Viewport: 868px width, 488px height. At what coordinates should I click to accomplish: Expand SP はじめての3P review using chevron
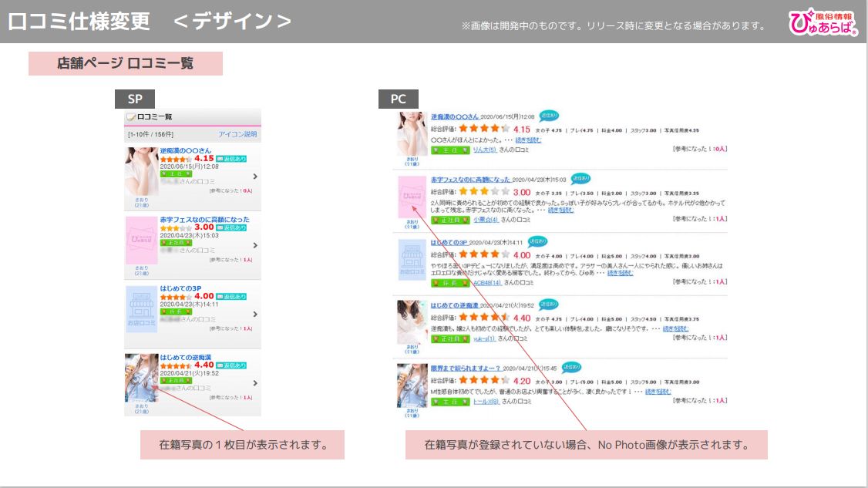click(255, 314)
